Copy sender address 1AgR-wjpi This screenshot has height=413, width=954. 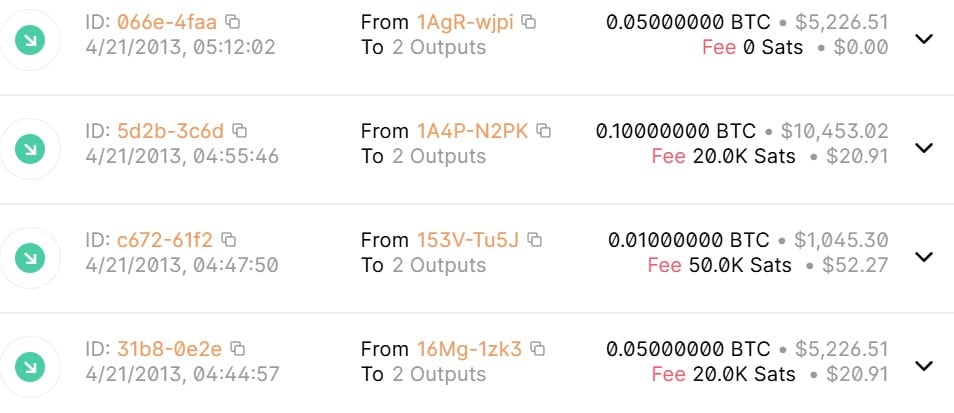pyautogui.click(x=529, y=23)
